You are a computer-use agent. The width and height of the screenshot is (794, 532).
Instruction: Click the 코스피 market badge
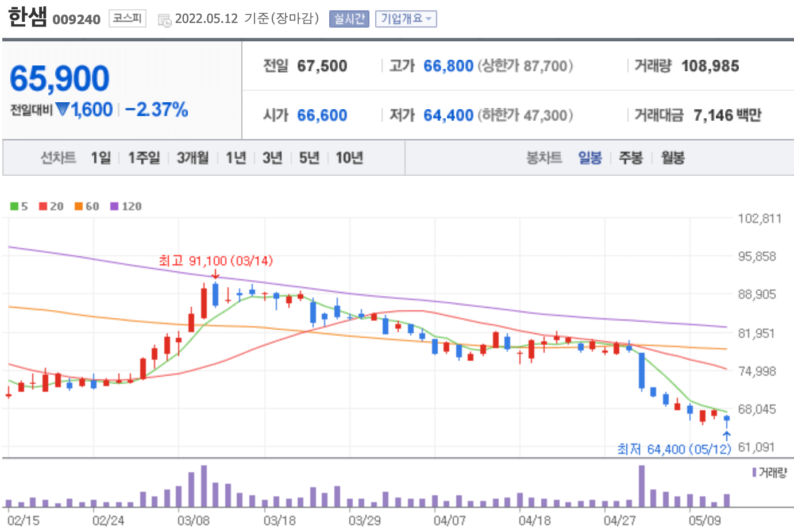[x=127, y=18]
